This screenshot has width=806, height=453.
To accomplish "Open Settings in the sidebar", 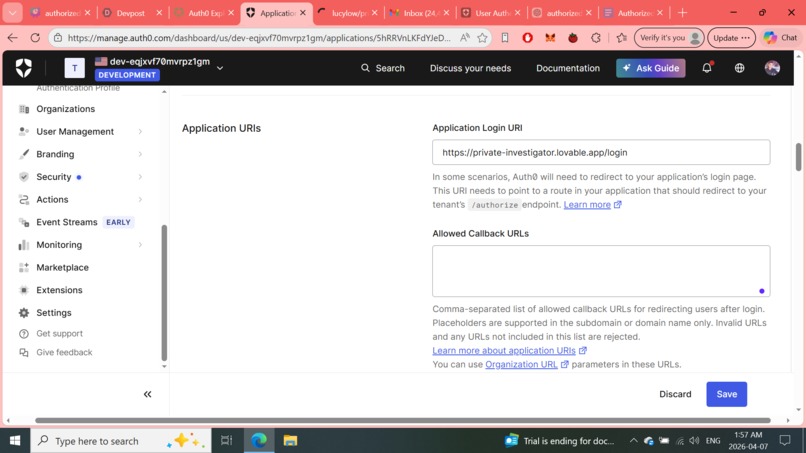I will click(53, 313).
